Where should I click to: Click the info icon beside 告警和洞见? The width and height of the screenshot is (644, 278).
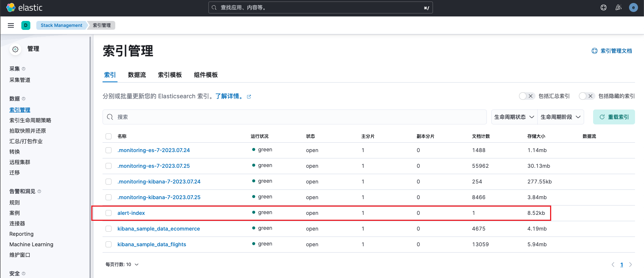(39, 191)
